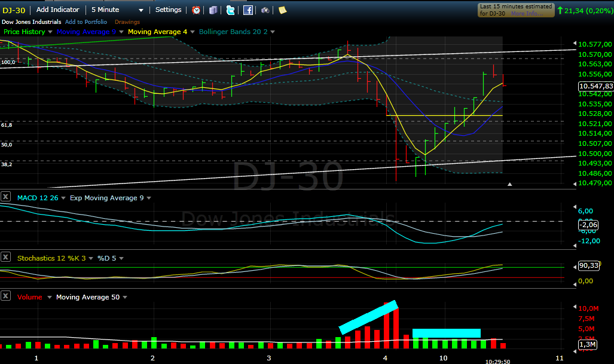The width and height of the screenshot is (614, 364).
Task: Expand %D 5 options arrow
Action: 121,258
